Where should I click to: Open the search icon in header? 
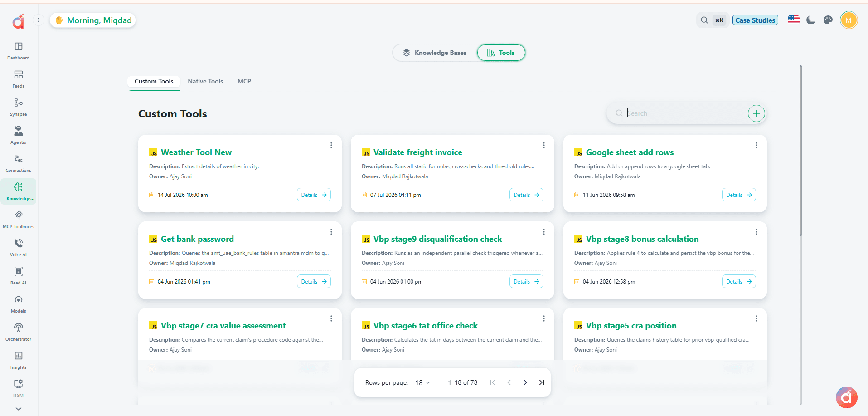click(x=704, y=20)
